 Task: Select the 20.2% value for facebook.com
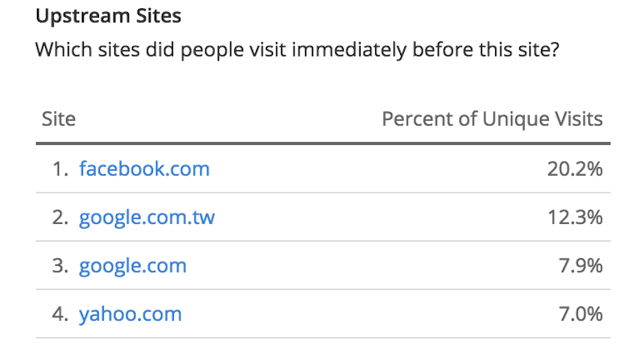tap(575, 169)
